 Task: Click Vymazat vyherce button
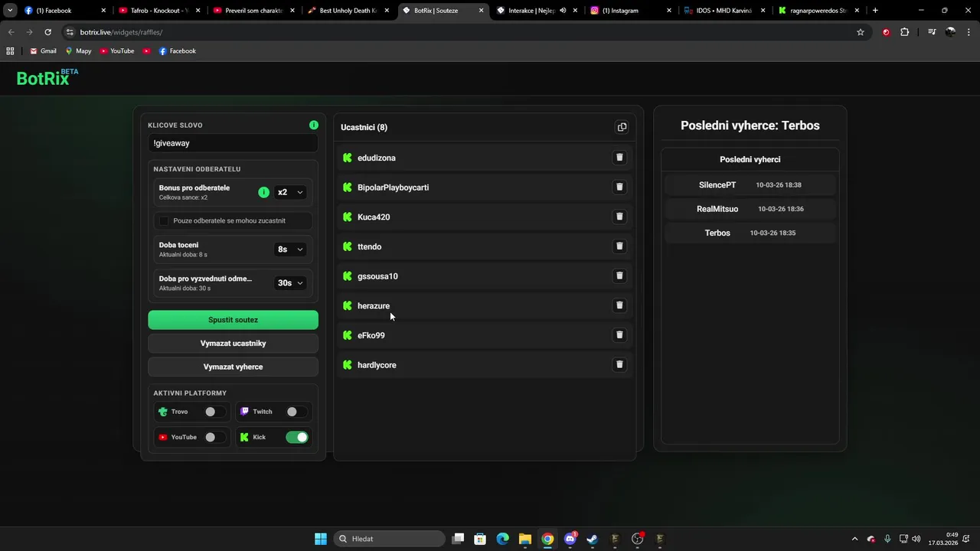click(x=233, y=367)
